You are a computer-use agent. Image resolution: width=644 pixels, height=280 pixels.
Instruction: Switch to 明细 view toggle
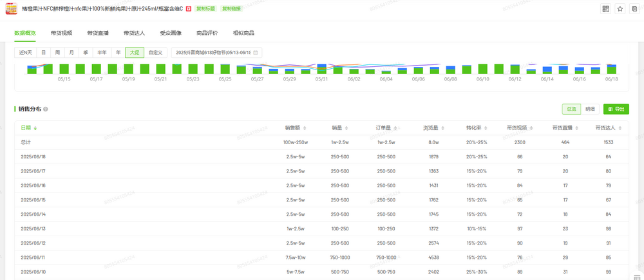[x=590, y=109]
